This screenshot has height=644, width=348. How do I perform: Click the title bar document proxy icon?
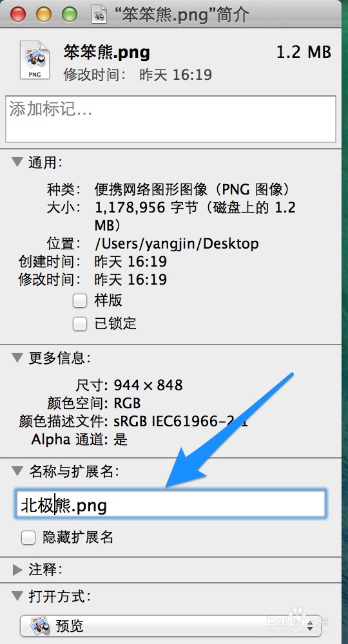pyautogui.click(x=99, y=14)
